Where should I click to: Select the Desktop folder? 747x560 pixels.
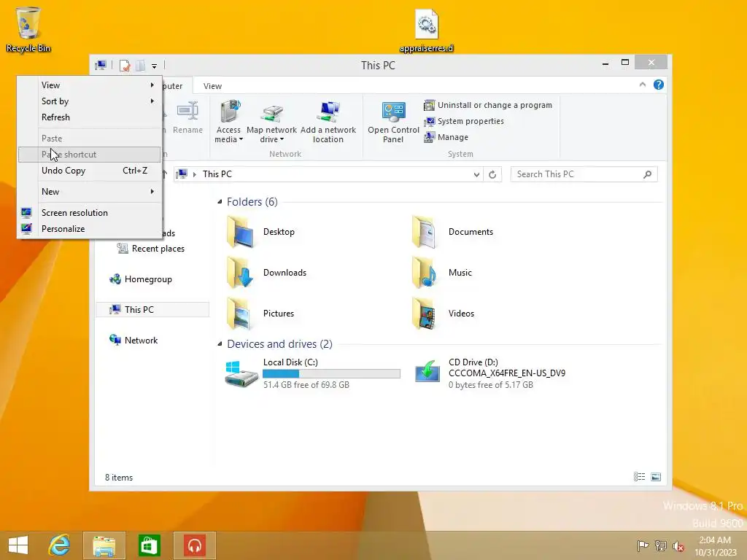pos(260,232)
